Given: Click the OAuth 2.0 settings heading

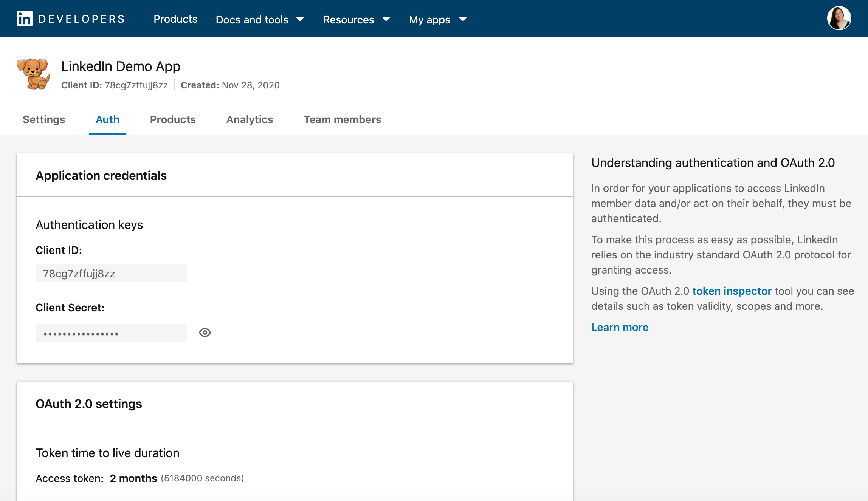Looking at the screenshot, I should 89,404.
